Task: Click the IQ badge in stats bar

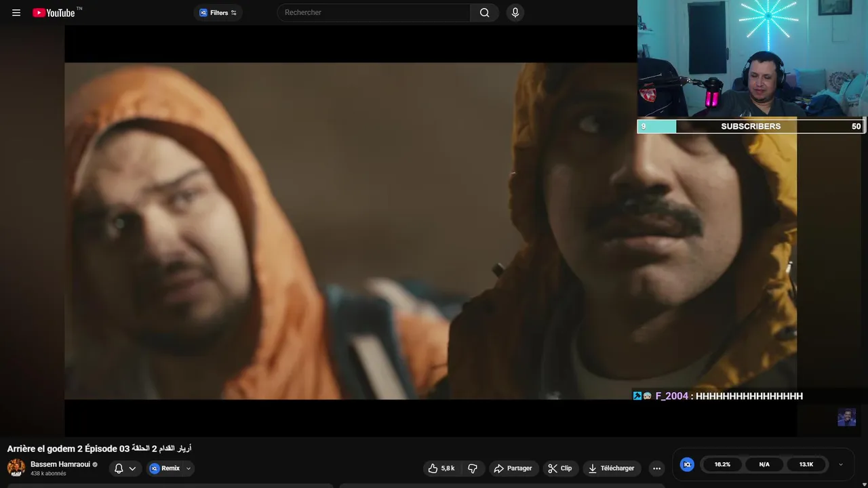Action: click(x=687, y=464)
